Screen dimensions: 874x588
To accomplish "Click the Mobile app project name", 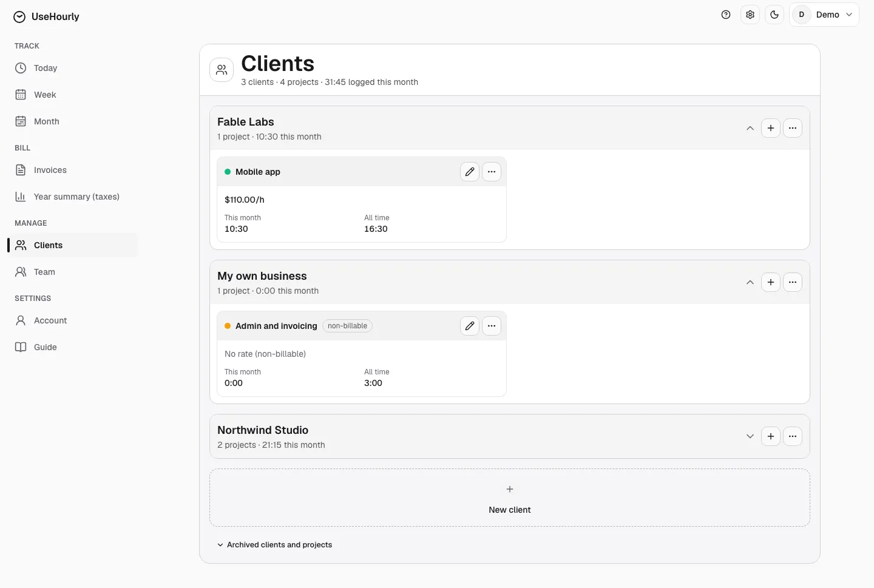I will (x=258, y=172).
